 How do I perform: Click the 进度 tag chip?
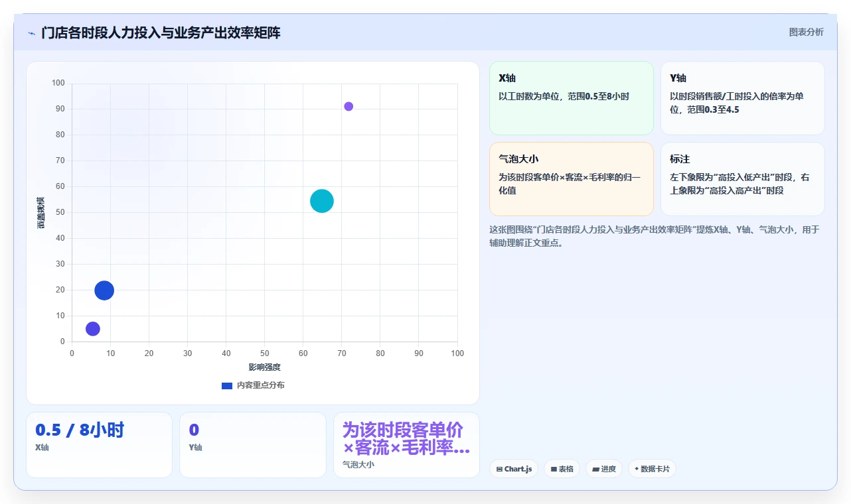[604, 469]
